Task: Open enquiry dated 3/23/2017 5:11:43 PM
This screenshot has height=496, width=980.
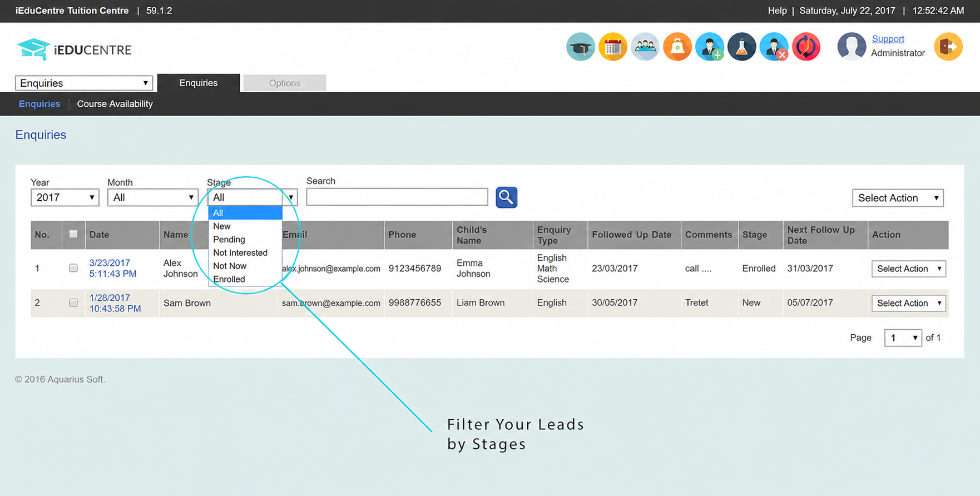Action: click(x=113, y=268)
